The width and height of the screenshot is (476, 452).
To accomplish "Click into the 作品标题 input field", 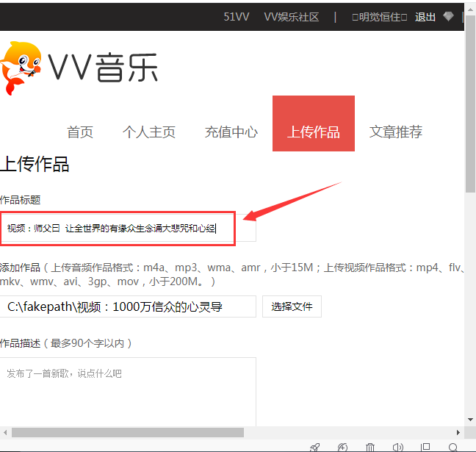I will (128, 228).
